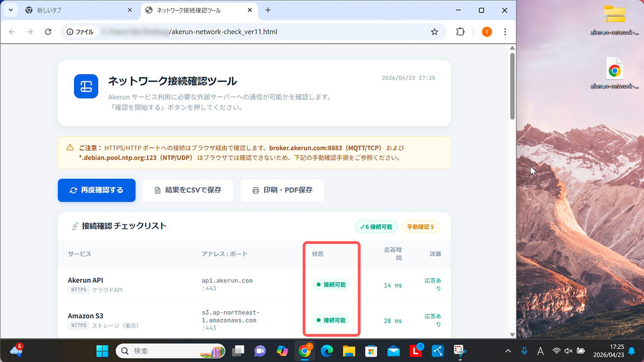
Task: Bookmark the page with the star icon
Action: coord(434,32)
